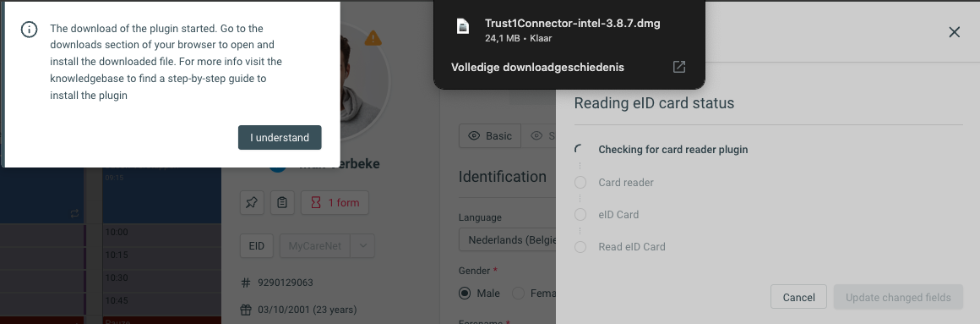Click the info icon in download notice

point(29,30)
